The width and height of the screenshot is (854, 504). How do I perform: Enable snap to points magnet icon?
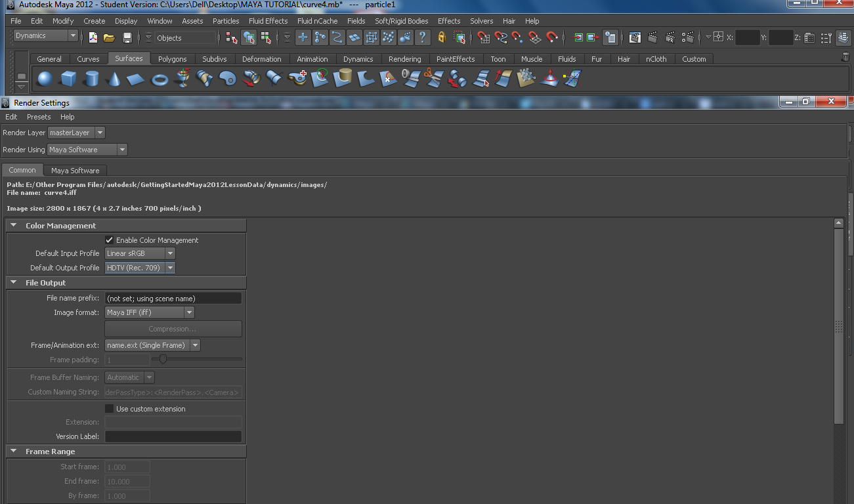(x=518, y=37)
